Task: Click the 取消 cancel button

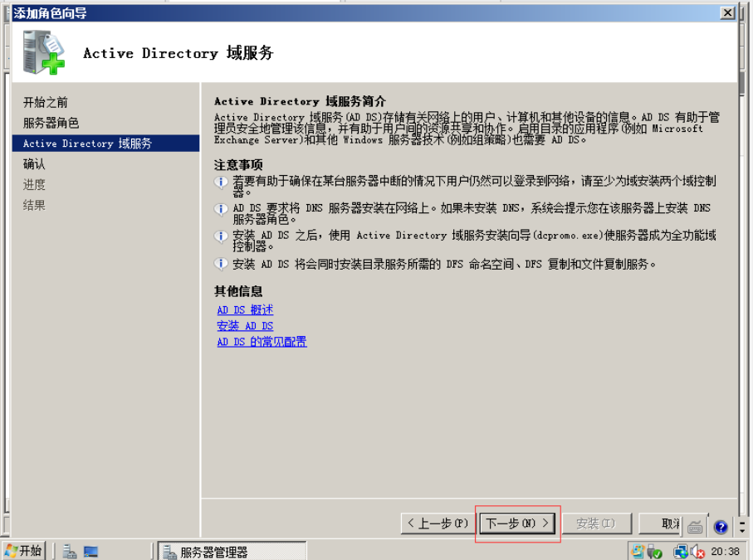Action: (660, 523)
